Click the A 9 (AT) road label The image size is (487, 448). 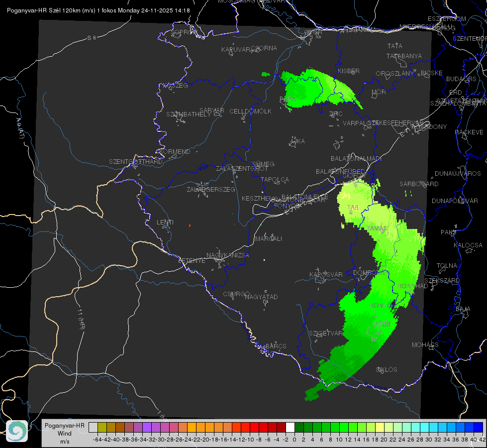(x=20, y=128)
